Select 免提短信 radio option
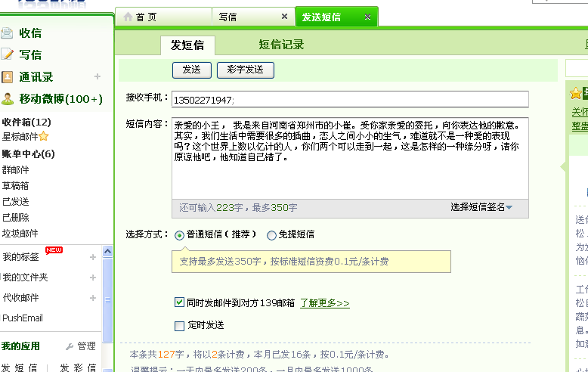The width and height of the screenshot is (588, 372). point(271,235)
